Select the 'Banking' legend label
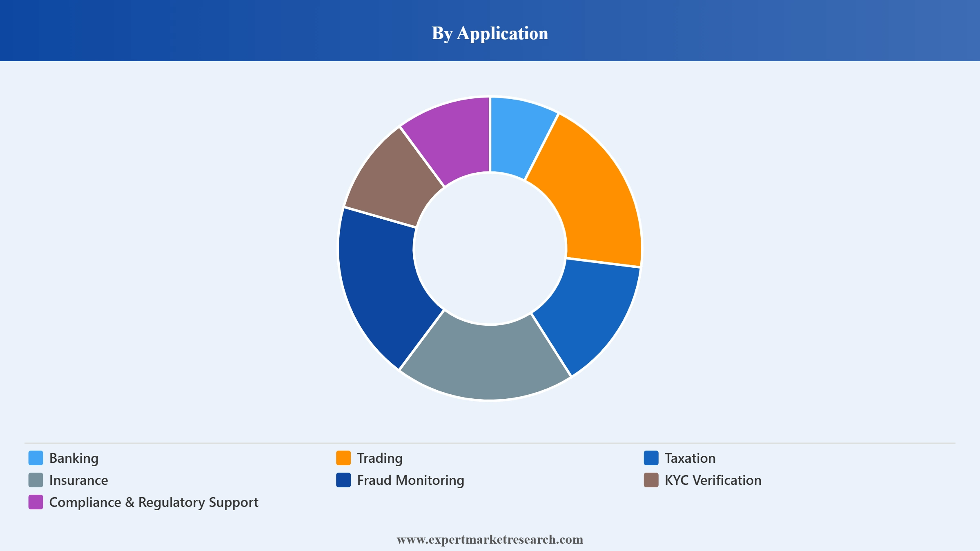The image size is (980, 551). [74, 458]
